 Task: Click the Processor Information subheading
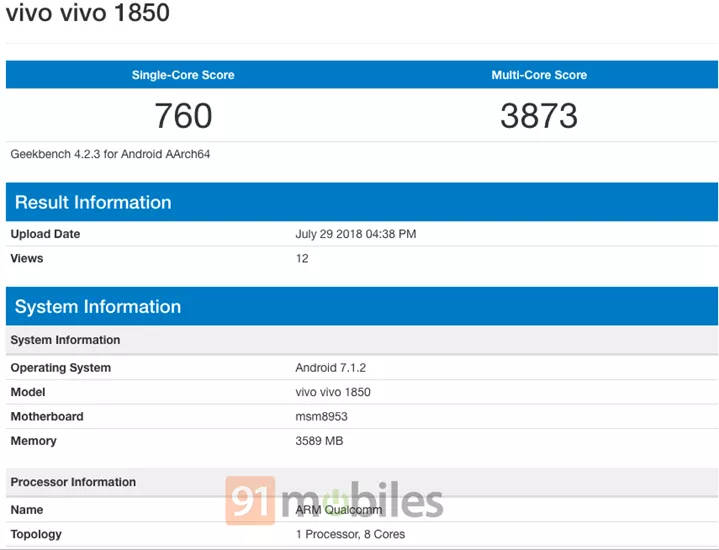point(73,482)
